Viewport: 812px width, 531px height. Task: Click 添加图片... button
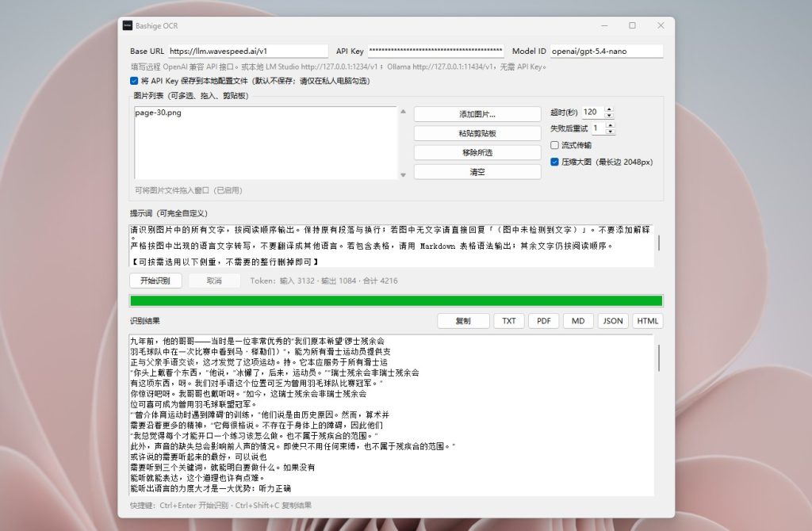click(477, 114)
